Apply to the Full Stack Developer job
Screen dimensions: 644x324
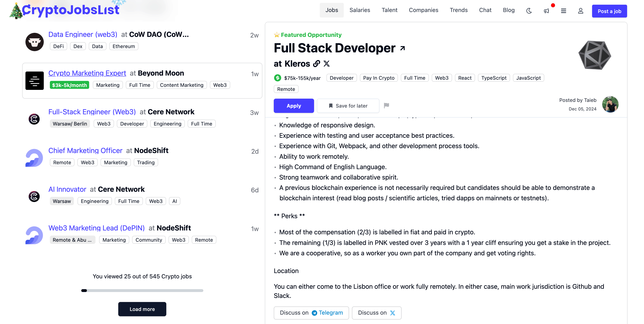pos(294,106)
